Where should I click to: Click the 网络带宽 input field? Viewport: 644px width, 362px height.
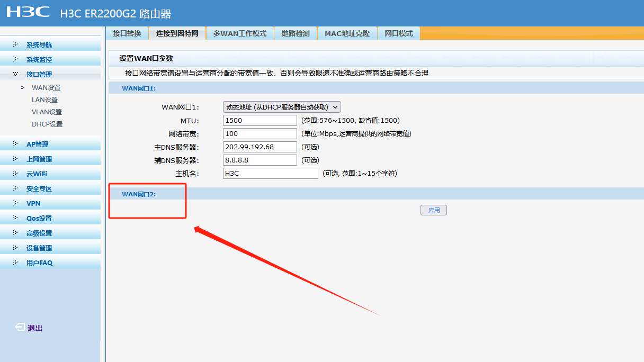coord(260,133)
